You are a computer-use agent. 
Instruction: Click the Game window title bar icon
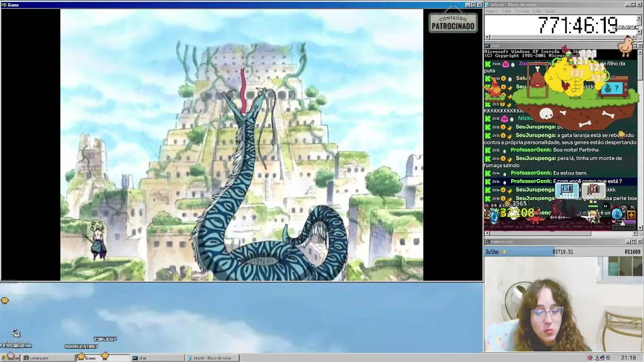tap(4, 5)
